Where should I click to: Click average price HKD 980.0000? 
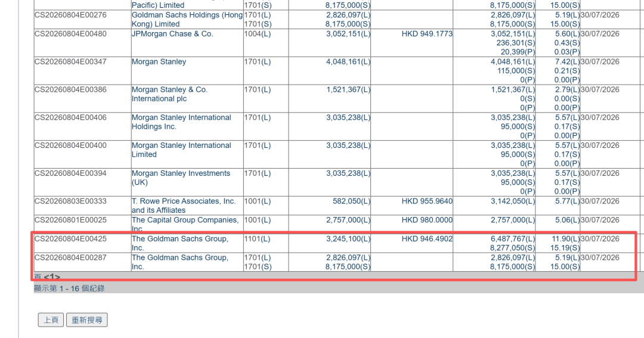[427, 220]
